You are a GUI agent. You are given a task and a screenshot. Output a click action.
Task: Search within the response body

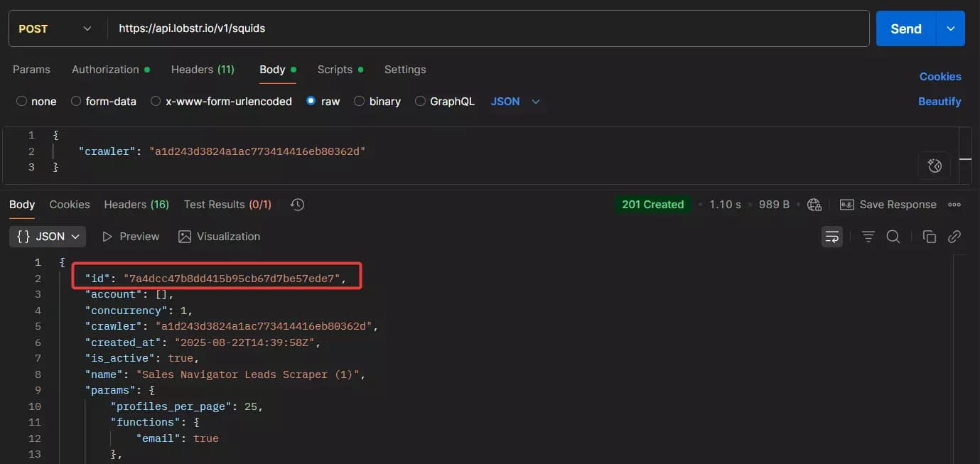[893, 236]
